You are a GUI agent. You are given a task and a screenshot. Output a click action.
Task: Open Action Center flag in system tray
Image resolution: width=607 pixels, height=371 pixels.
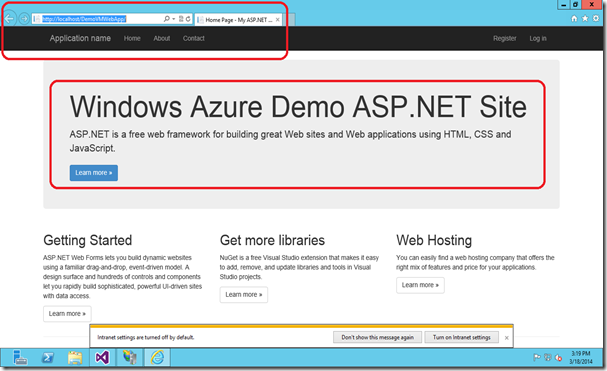pos(537,357)
